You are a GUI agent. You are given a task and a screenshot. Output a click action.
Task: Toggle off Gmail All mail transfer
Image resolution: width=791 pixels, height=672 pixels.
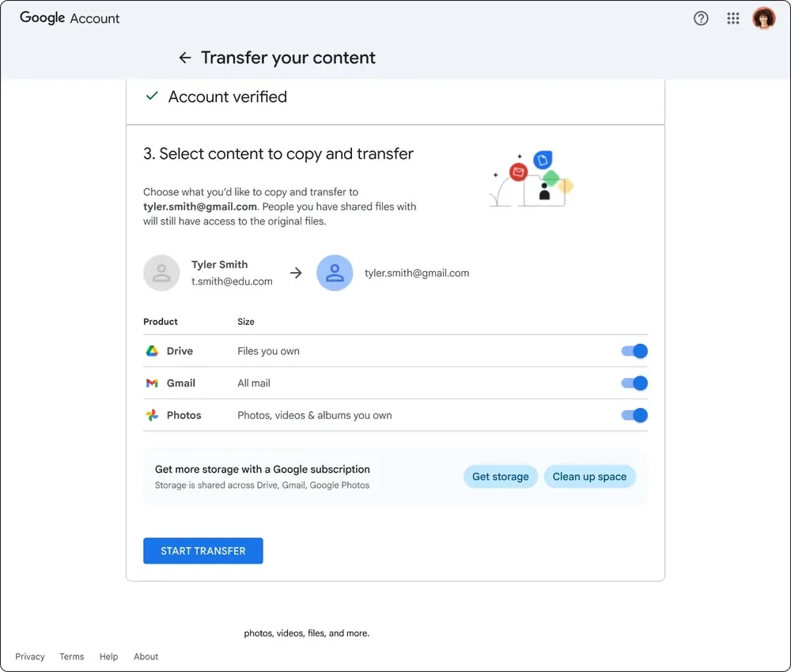[634, 383]
